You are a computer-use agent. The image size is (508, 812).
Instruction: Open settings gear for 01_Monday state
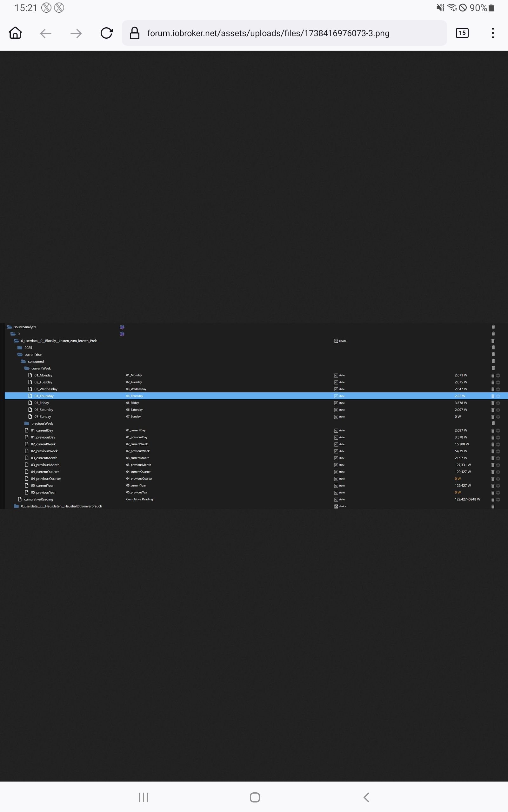tap(498, 376)
